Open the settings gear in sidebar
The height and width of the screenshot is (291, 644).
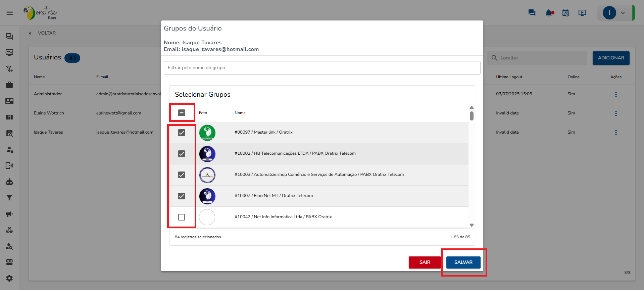pyautogui.click(x=9, y=278)
